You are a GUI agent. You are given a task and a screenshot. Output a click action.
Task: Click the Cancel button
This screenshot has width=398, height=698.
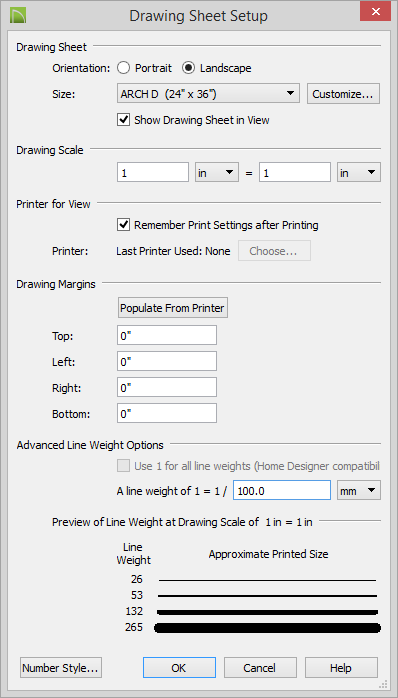click(260, 668)
